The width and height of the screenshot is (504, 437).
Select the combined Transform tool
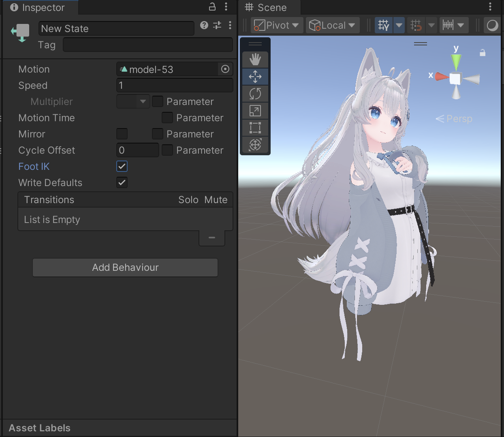click(x=255, y=145)
